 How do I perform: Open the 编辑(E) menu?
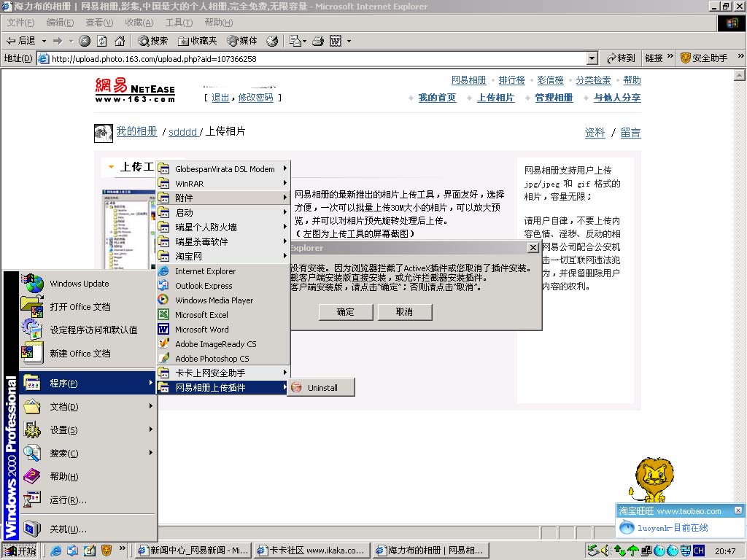tap(60, 23)
